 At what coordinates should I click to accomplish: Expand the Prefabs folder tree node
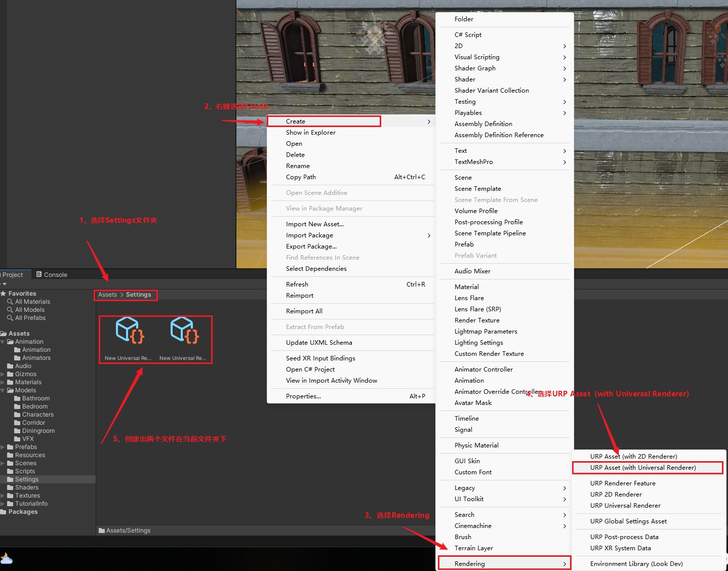click(3, 447)
